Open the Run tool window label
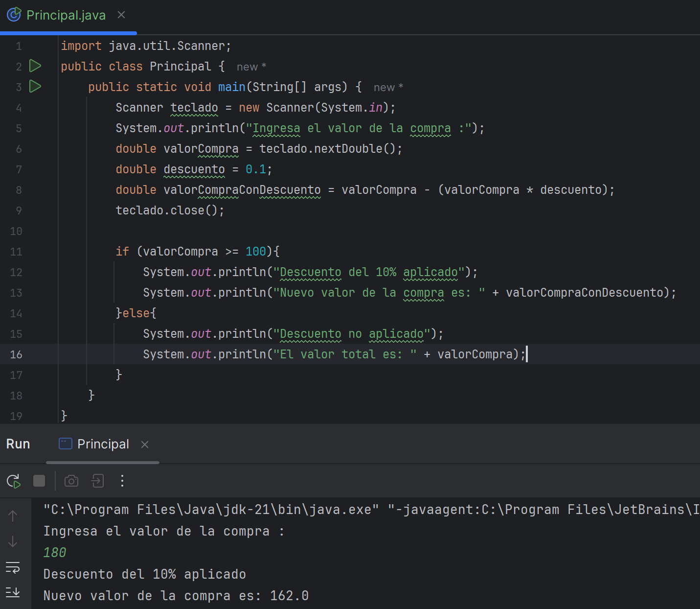The width and height of the screenshot is (700, 609). 18,444
